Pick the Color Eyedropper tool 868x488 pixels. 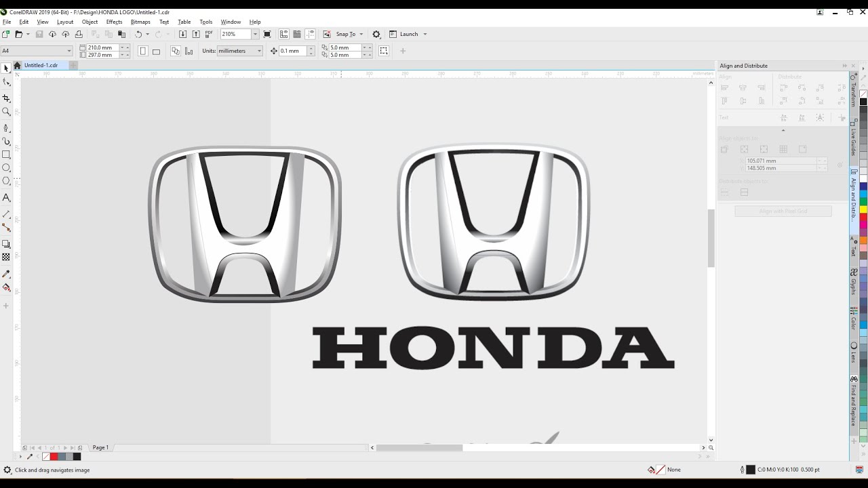tap(6, 274)
